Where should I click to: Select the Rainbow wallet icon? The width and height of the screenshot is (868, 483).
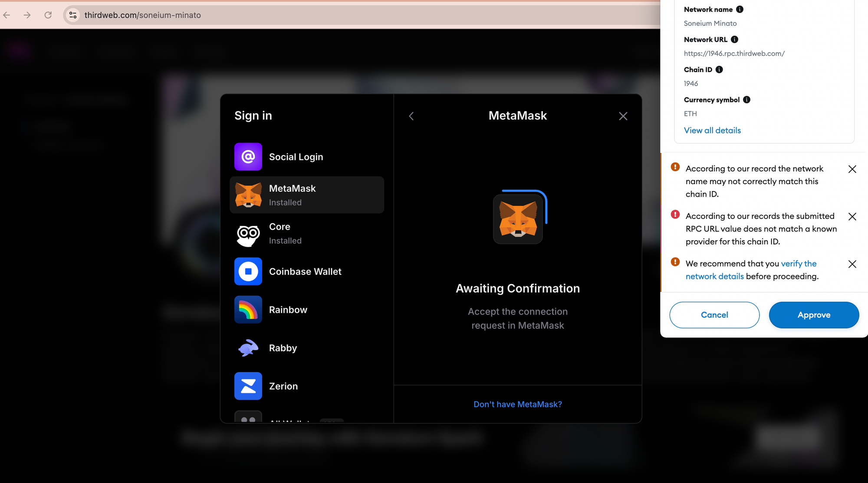tap(248, 310)
